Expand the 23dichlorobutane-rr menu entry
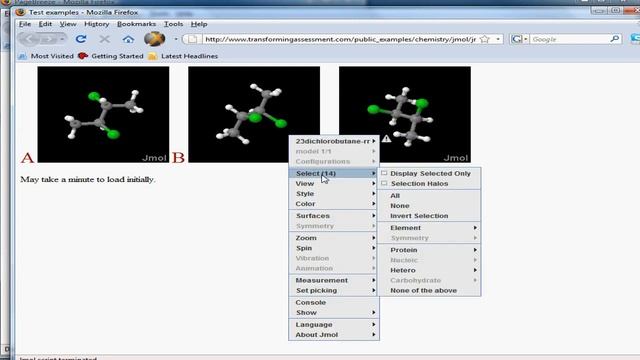Screen dimensions: 640x360 coord(334,141)
